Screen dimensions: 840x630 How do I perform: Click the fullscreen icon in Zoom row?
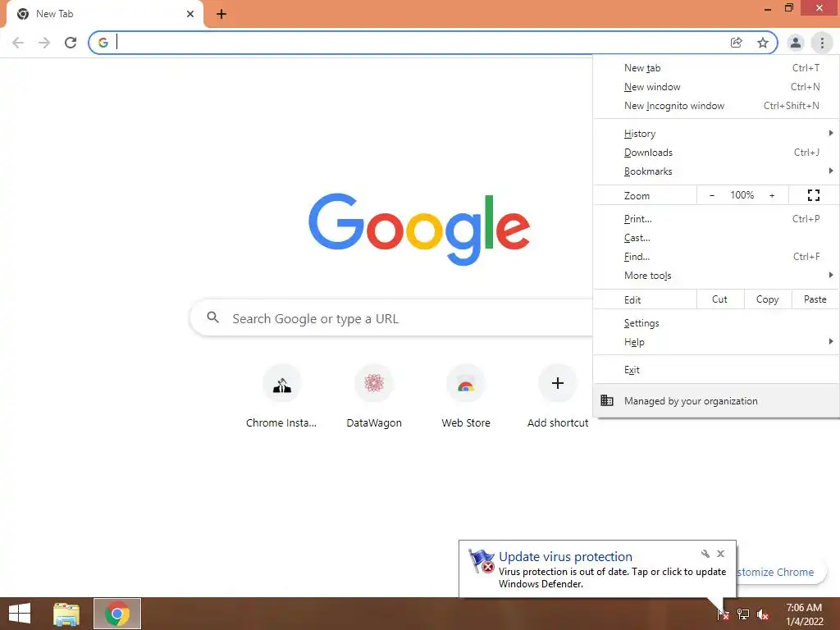(x=813, y=195)
